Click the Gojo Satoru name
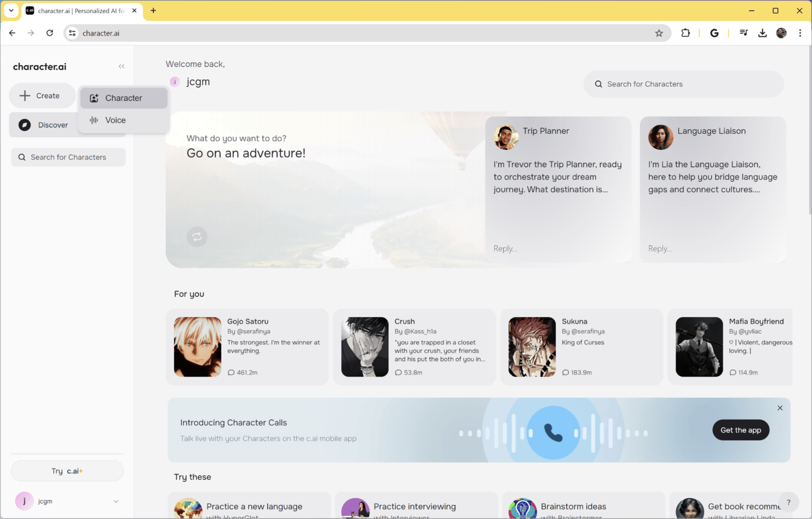 (248, 321)
